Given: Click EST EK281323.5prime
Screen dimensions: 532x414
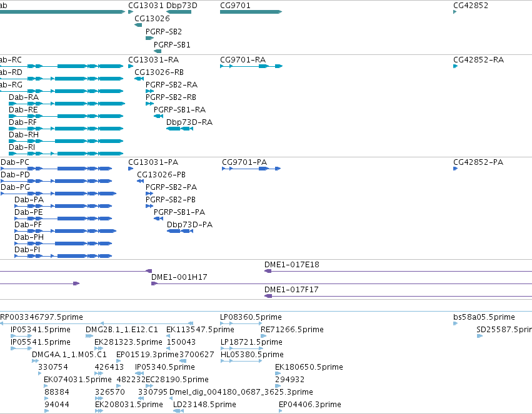Looking at the screenshot, I should (x=128, y=342).
